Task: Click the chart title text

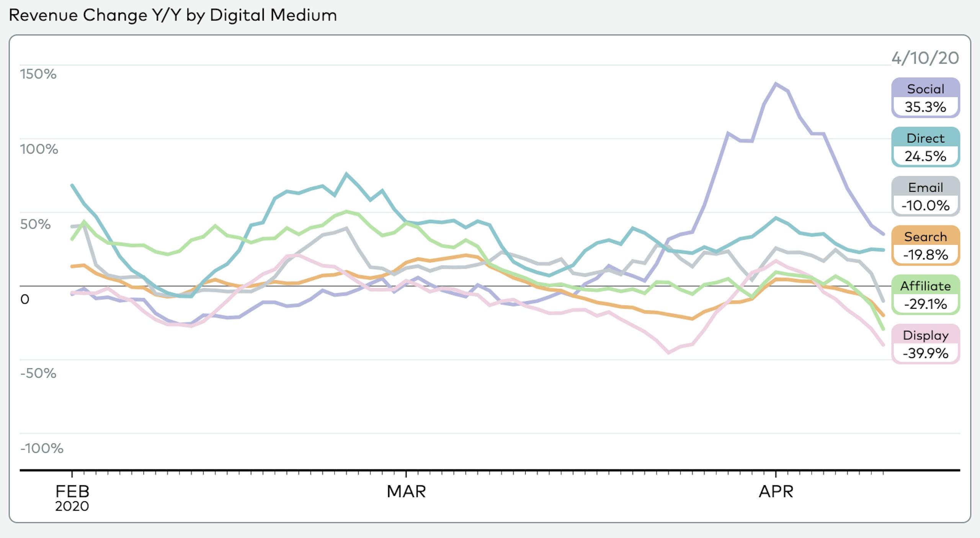Action: (x=173, y=15)
